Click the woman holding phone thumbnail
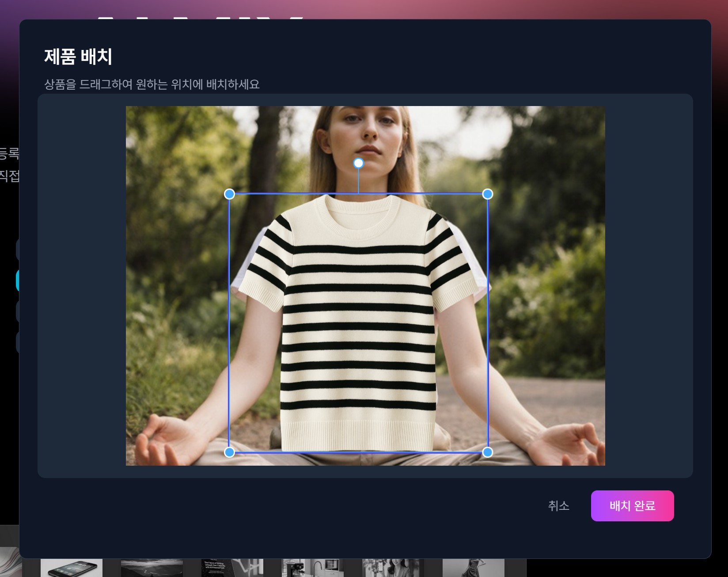The height and width of the screenshot is (577, 728). pos(393,568)
